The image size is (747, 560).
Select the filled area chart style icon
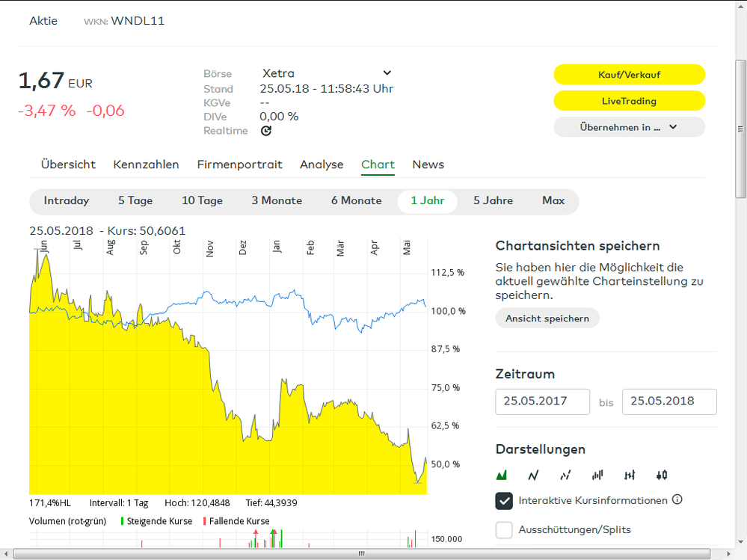coord(502,475)
